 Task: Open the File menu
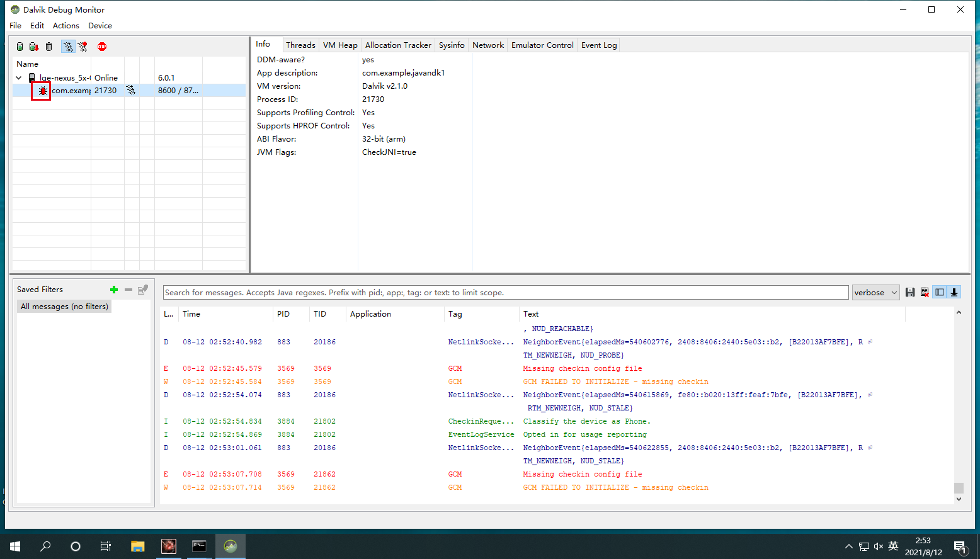point(16,26)
